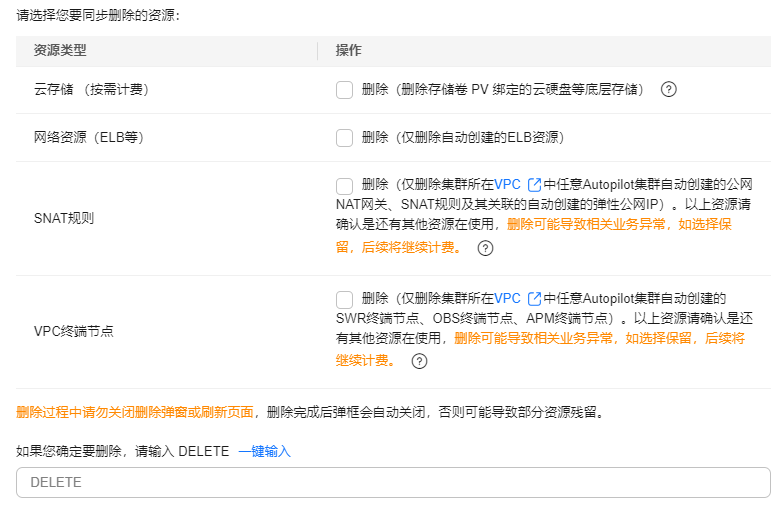Open help tooltip for cloud storage deletion
The width and height of the screenshot is (783, 513).
(669, 89)
